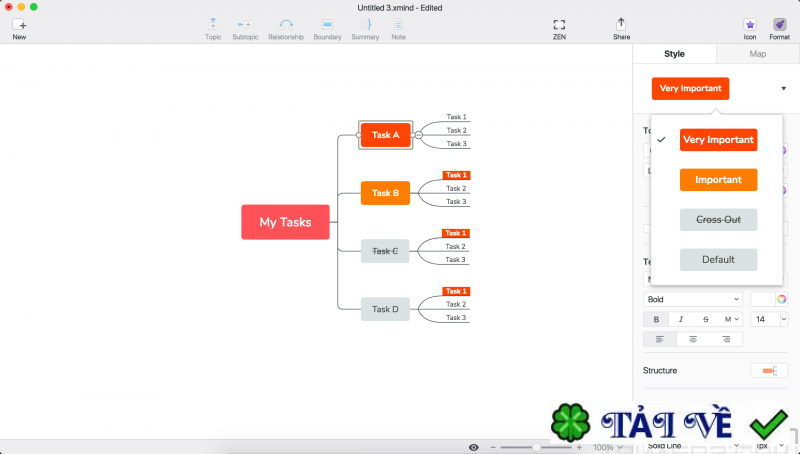Align text left
This screenshot has height=454, width=800.
coord(660,339)
